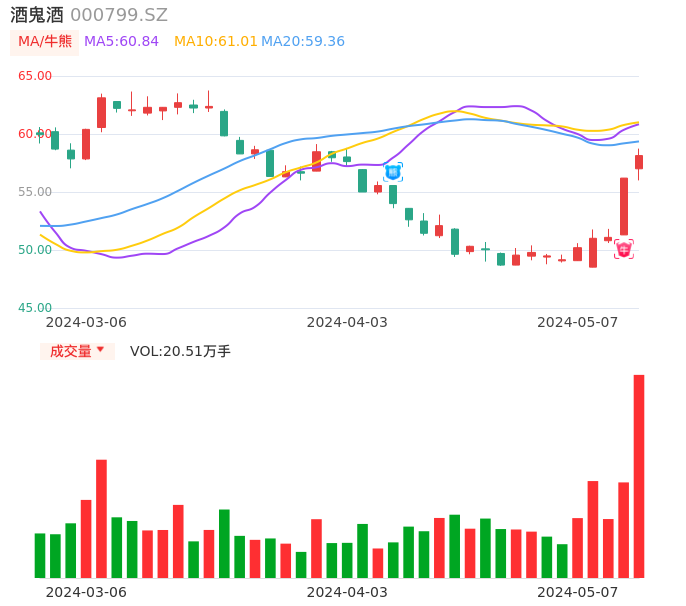Click the 2024-05-07 date label under volume chart
This screenshot has height=606, width=686.
[578, 592]
